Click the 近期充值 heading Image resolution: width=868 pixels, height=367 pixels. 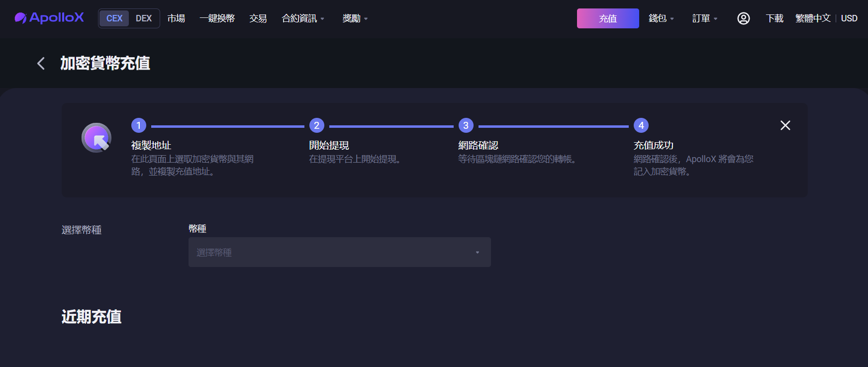point(92,317)
